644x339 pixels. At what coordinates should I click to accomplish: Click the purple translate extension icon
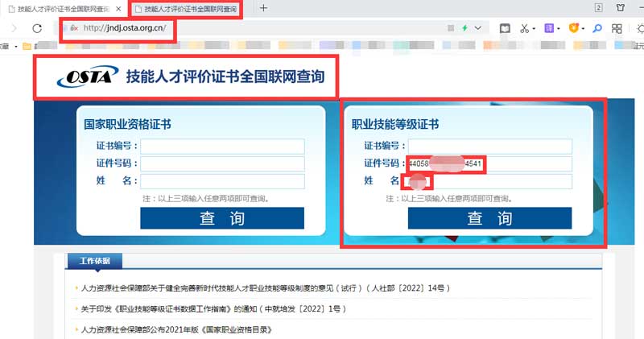click(x=548, y=27)
